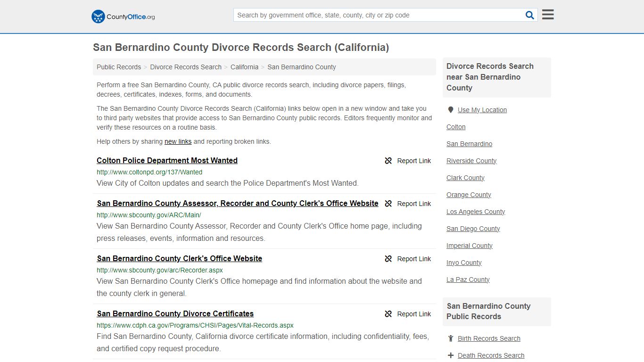Click the Divorce Records Search near San Bernardino County heading

[x=490, y=77]
